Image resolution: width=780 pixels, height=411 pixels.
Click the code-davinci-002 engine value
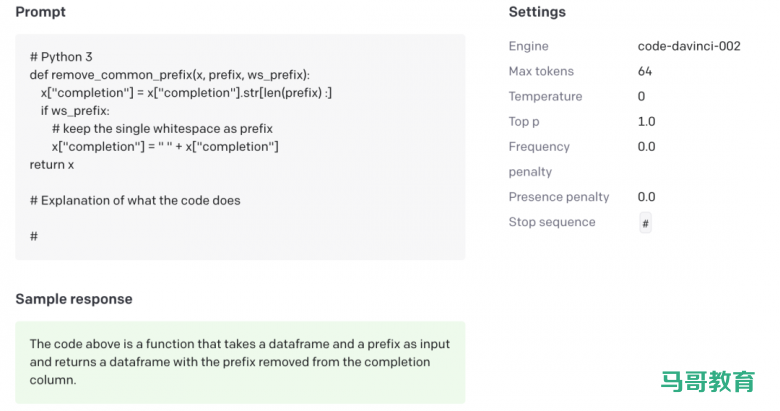click(x=686, y=46)
